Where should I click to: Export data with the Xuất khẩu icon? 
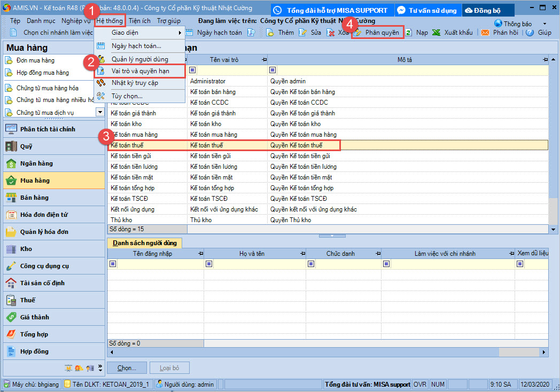(437, 33)
